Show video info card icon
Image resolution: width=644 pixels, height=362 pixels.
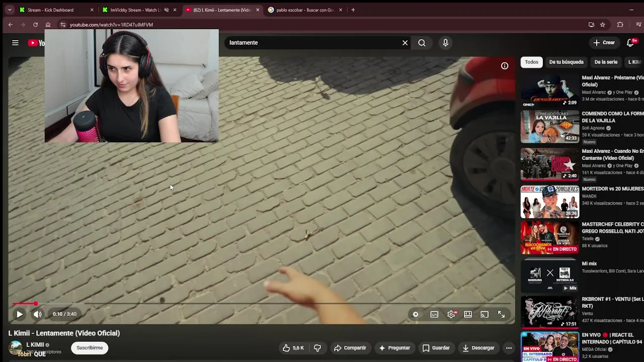[x=505, y=66]
